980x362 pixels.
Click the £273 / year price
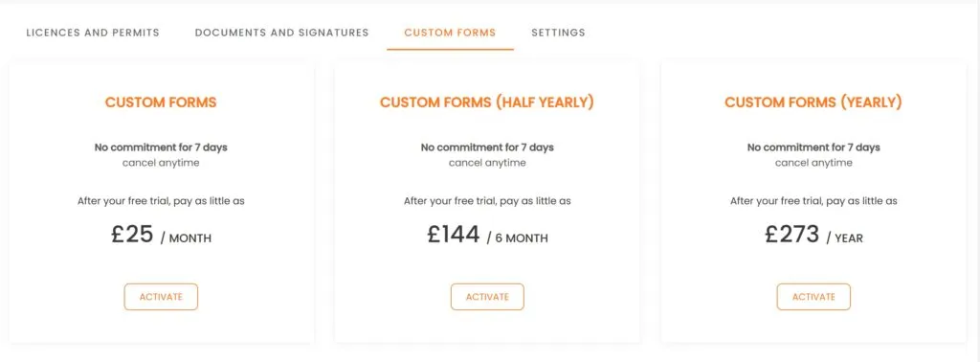813,235
